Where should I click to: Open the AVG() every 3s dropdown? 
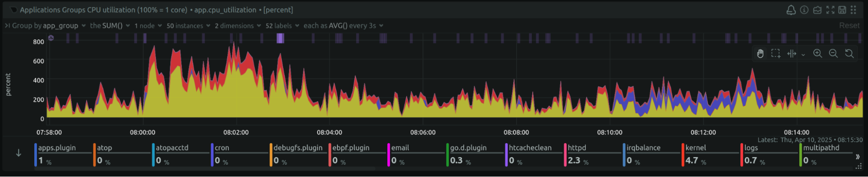point(343,26)
